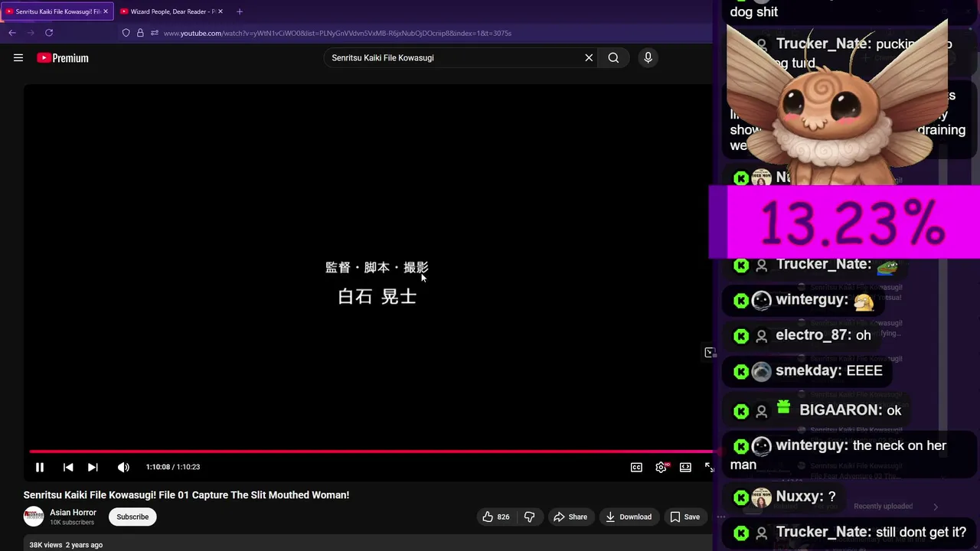Viewport: 980px width, 551px height.
Task: Jump to previous video in playlist
Action: [x=68, y=467]
